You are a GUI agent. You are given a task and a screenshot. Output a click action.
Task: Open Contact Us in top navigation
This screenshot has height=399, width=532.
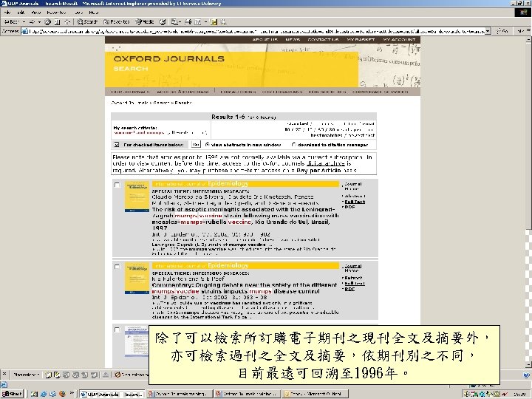coord(323,40)
